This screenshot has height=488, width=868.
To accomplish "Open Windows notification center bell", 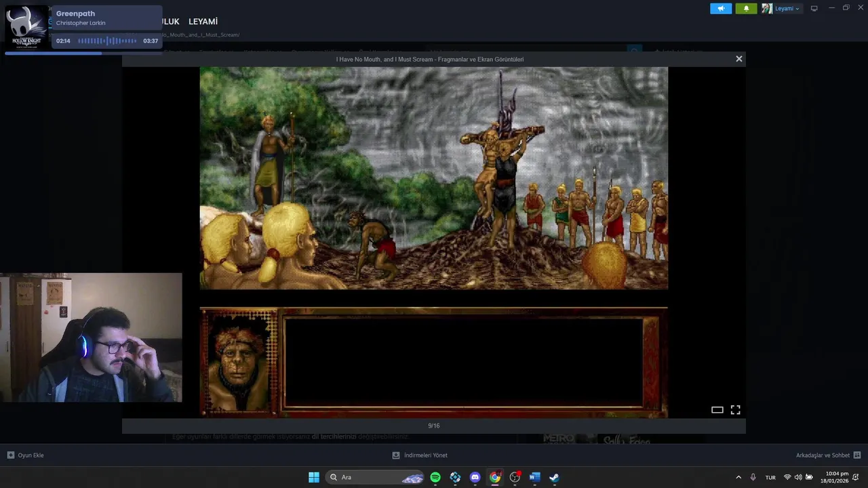I will (856, 477).
